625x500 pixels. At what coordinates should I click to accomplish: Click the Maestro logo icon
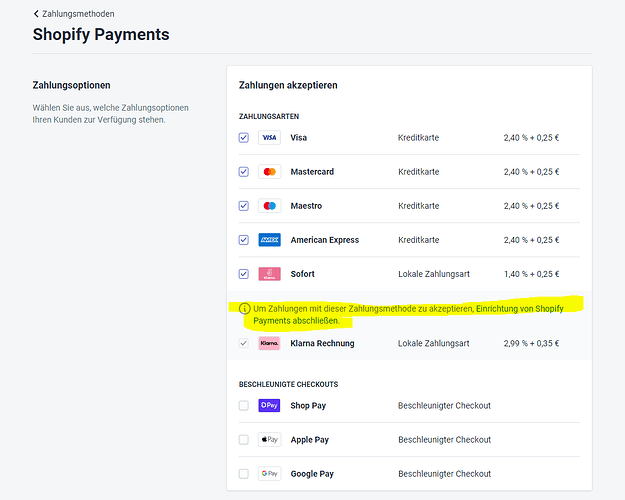tap(269, 206)
